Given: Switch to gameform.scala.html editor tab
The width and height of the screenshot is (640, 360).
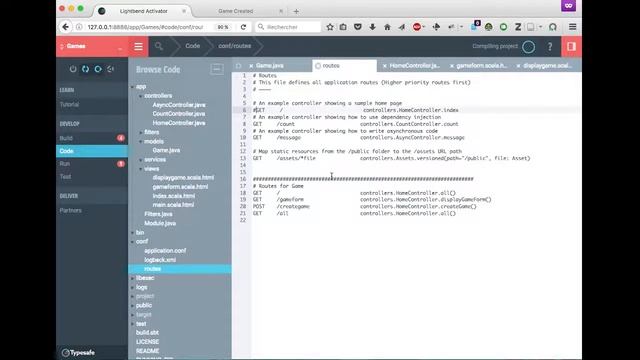Looking at the screenshot, I should click(x=481, y=66).
